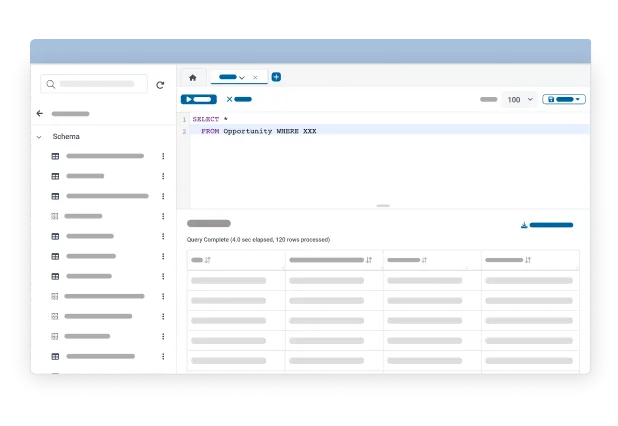The height and width of the screenshot is (426, 618).
Task: Click the first table icon under Schema
Action: (55, 156)
